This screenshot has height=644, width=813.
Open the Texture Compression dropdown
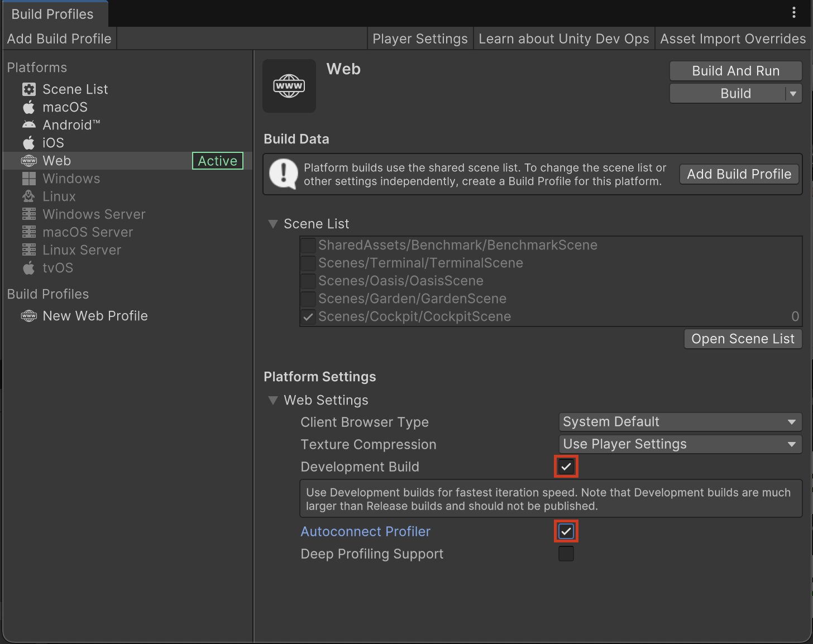[680, 444]
